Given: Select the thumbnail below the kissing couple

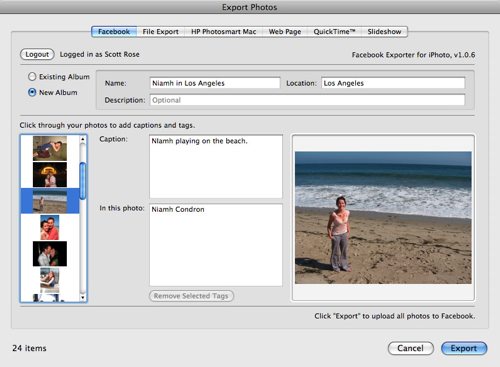Looking at the screenshot, I should [x=50, y=280].
